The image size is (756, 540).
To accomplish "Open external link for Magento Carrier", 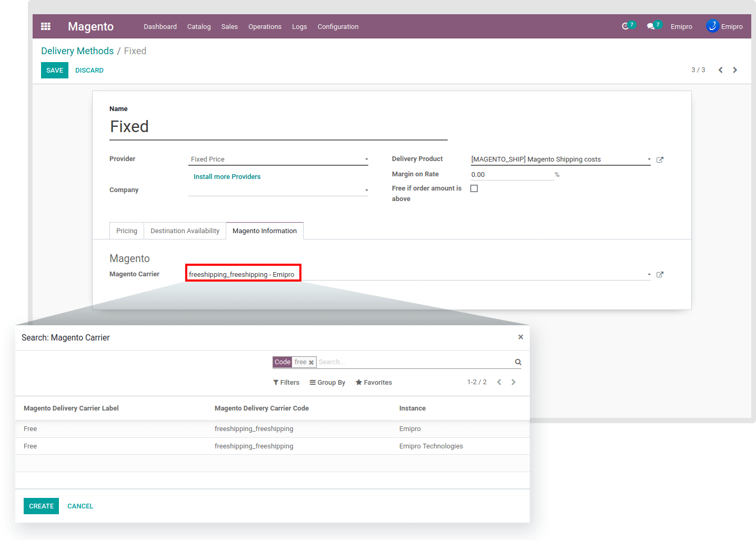I will (660, 274).
